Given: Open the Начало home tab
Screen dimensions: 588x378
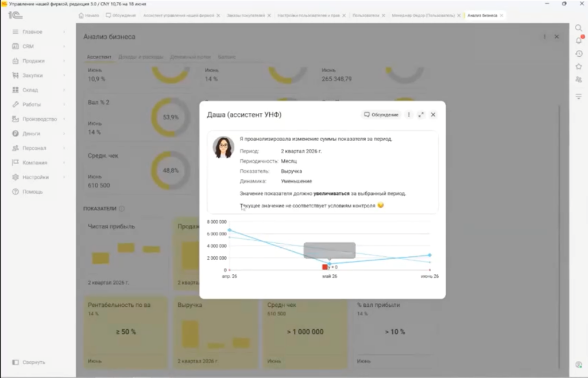Looking at the screenshot, I should click(89, 15).
